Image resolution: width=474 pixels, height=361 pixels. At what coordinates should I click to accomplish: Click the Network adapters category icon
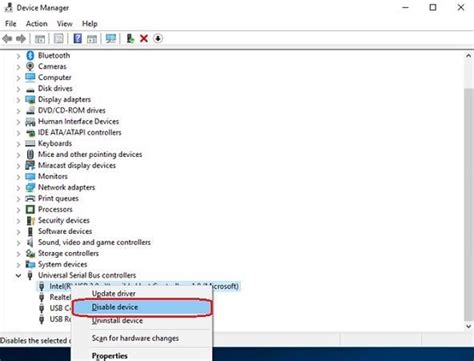tap(30, 187)
